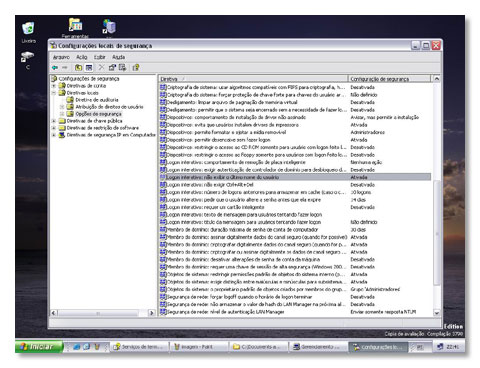This screenshot has height=368, width=480.
Task: Switch to 'Serviços de term...' taskbar button
Action: coord(139,347)
